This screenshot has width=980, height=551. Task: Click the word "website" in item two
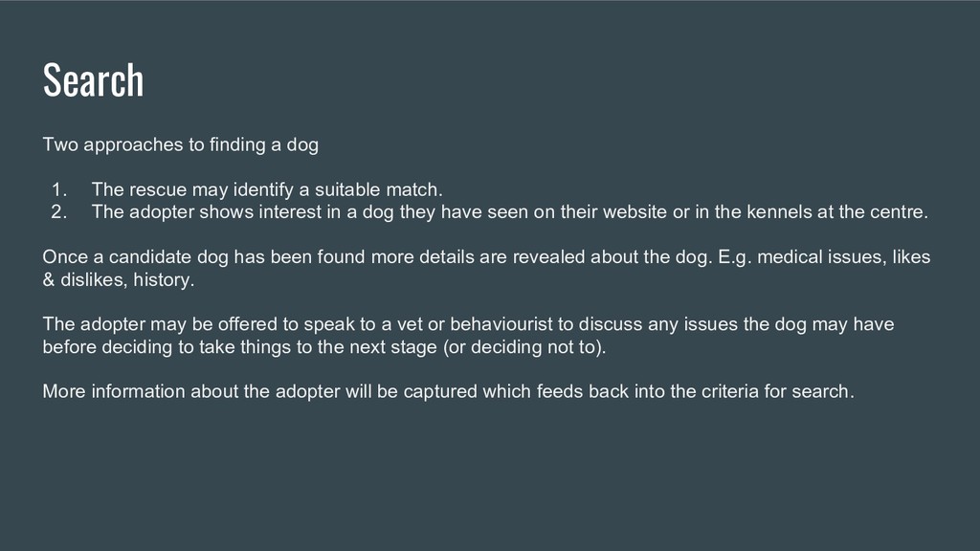point(635,212)
